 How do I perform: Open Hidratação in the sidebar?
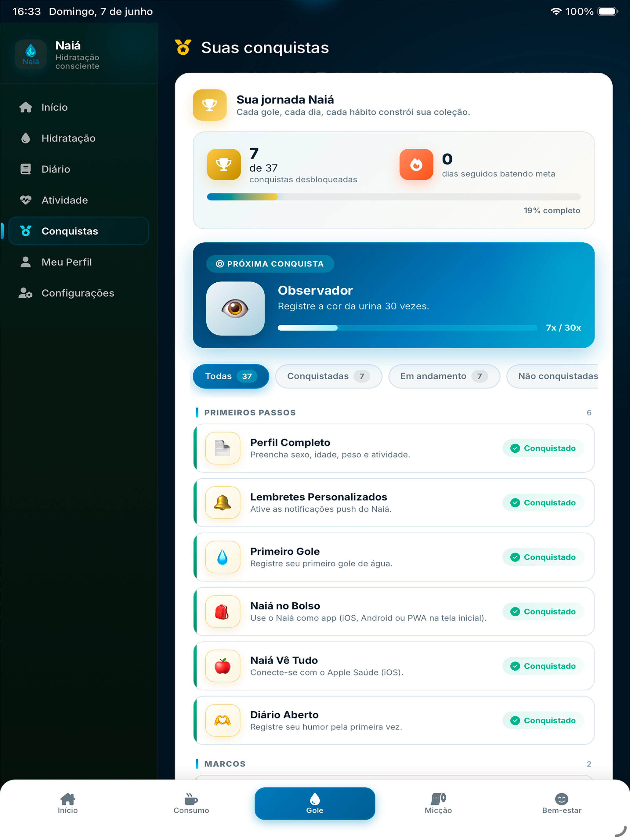(x=79, y=138)
